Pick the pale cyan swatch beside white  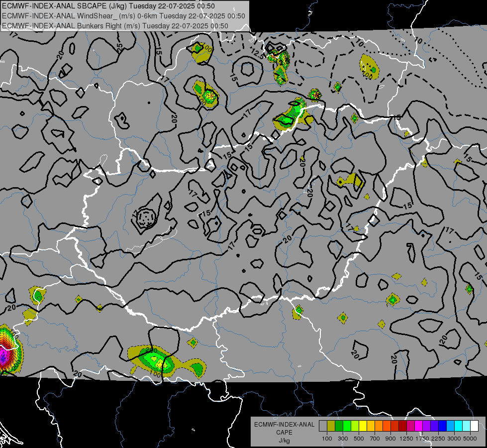coord(467,426)
